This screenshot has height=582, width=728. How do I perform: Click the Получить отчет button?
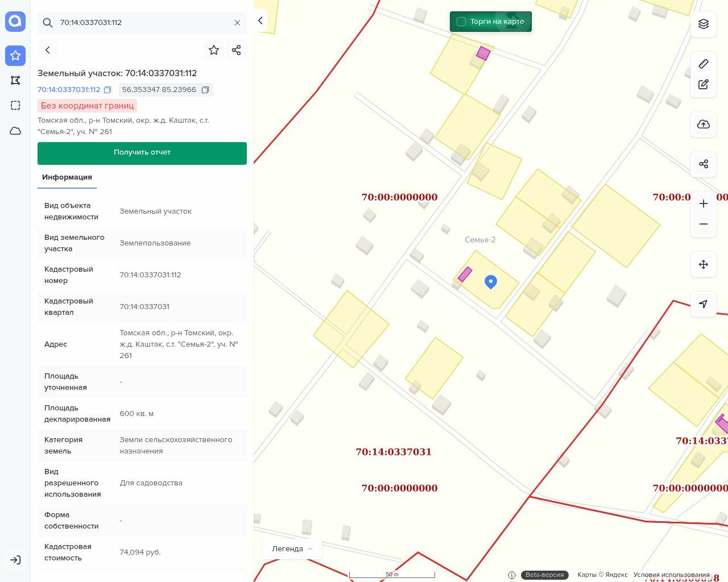[x=142, y=153]
